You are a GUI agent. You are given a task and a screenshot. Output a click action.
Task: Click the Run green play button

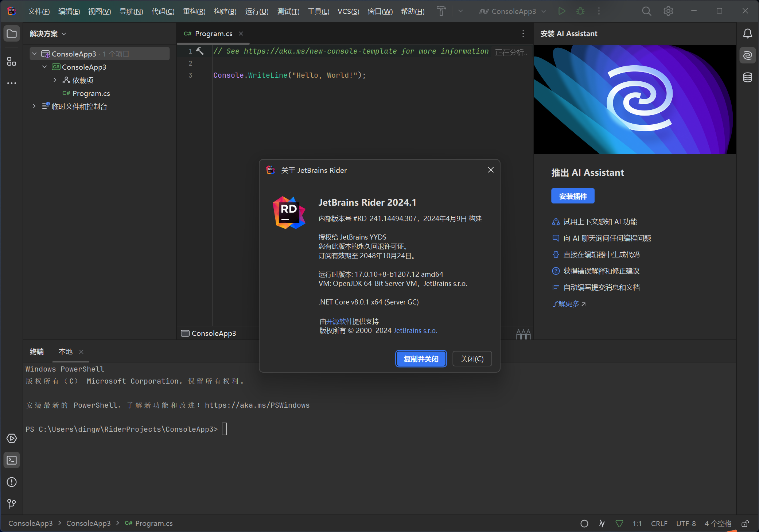click(561, 11)
